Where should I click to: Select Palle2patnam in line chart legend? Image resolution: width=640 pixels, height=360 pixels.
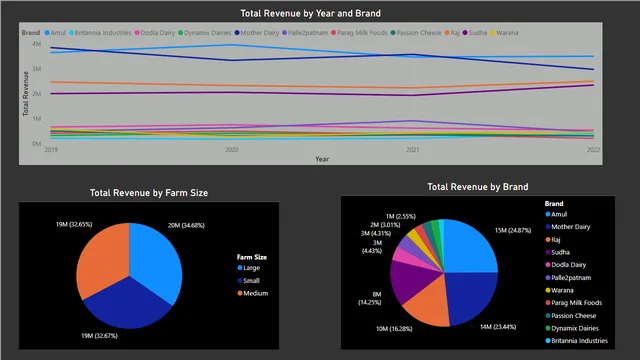[x=305, y=33]
